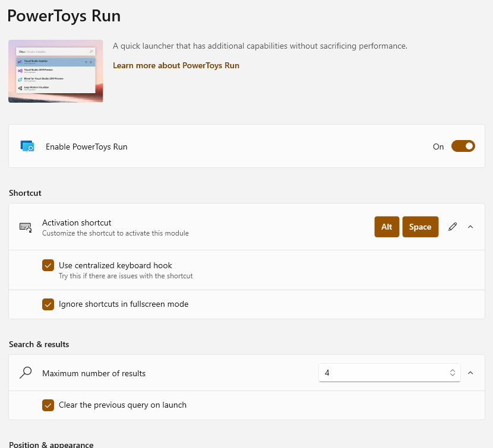The height and width of the screenshot is (448, 493).
Task: Click the Maximum number of results label
Action: pyautogui.click(x=94, y=373)
